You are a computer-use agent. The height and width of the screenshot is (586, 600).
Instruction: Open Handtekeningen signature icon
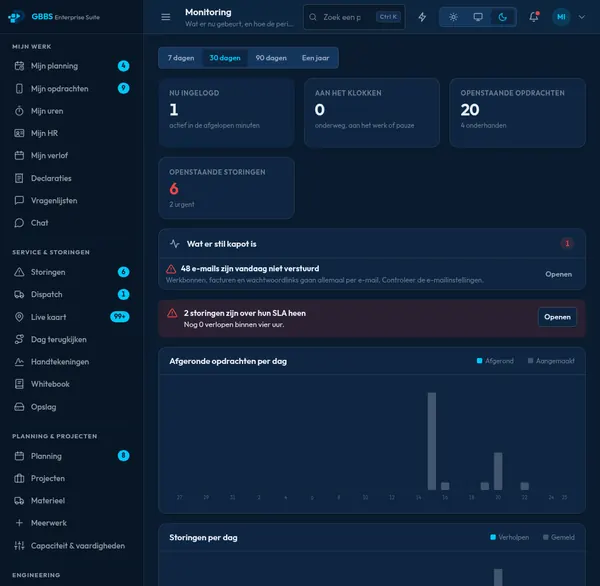tap(19, 362)
